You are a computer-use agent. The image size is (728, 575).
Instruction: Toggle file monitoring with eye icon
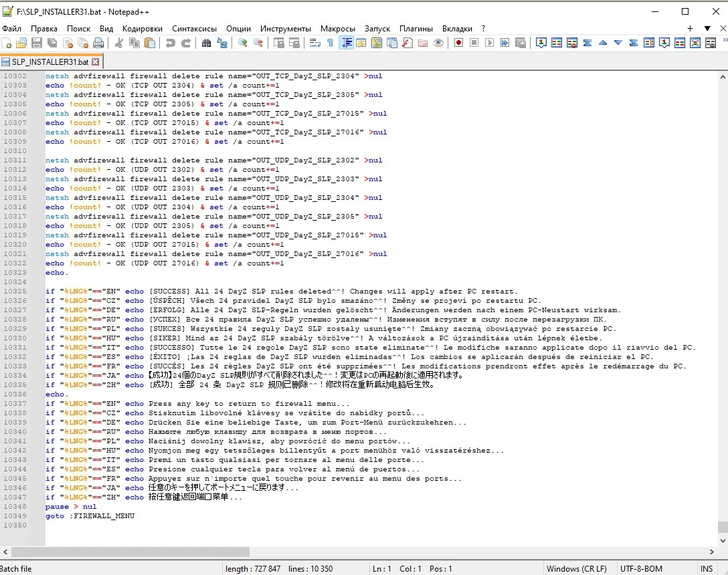438,43
